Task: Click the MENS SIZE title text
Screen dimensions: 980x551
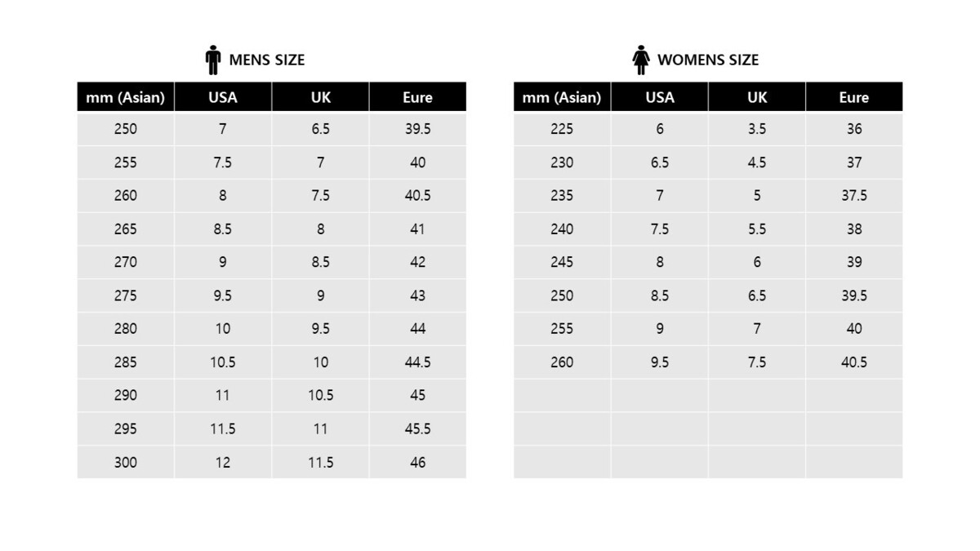Action: [x=267, y=60]
